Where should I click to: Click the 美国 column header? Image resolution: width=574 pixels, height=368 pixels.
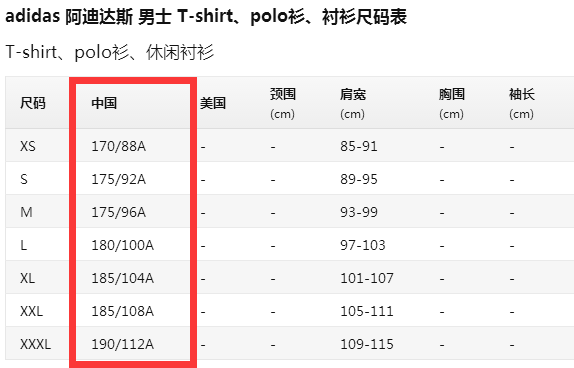click(213, 103)
